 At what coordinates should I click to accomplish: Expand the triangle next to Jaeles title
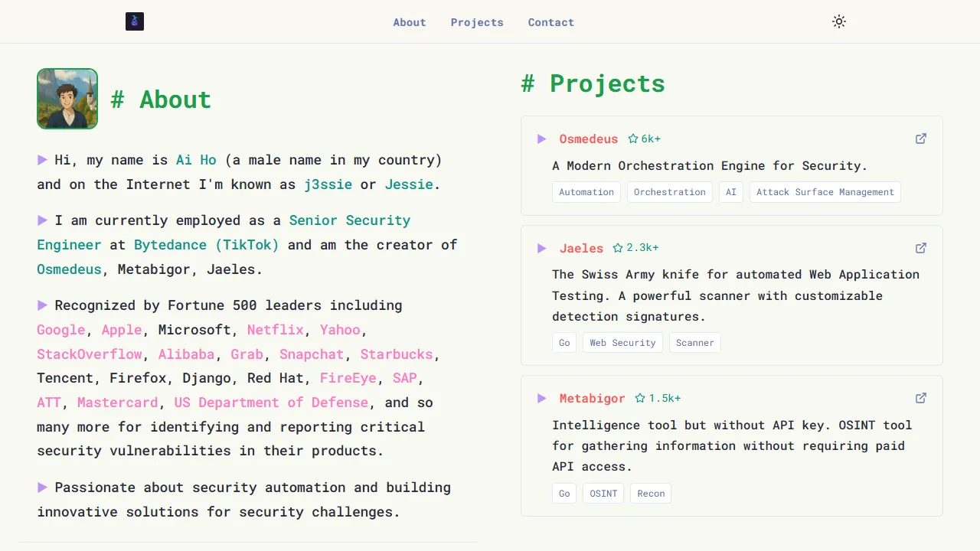click(x=542, y=248)
